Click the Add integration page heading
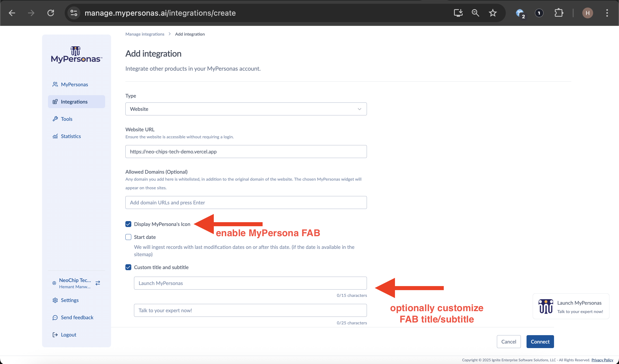The height and width of the screenshot is (364, 619). click(x=153, y=54)
